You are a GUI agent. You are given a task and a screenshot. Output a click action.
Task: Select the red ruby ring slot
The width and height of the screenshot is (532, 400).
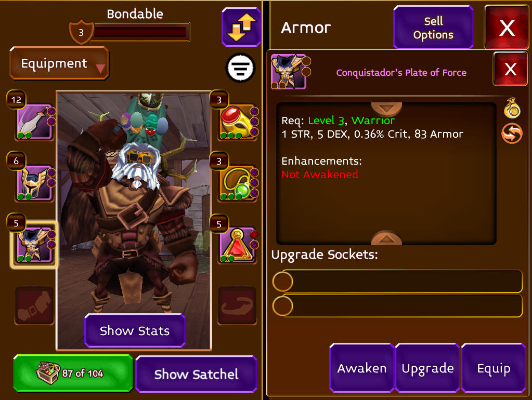[237, 122]
